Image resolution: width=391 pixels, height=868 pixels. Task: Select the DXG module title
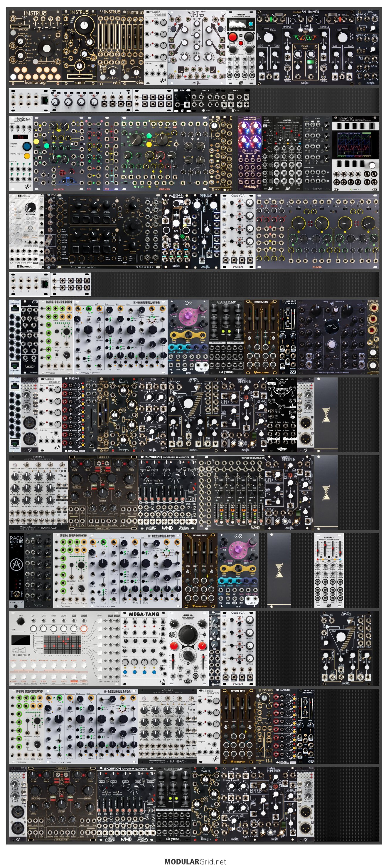pos(371,12)
